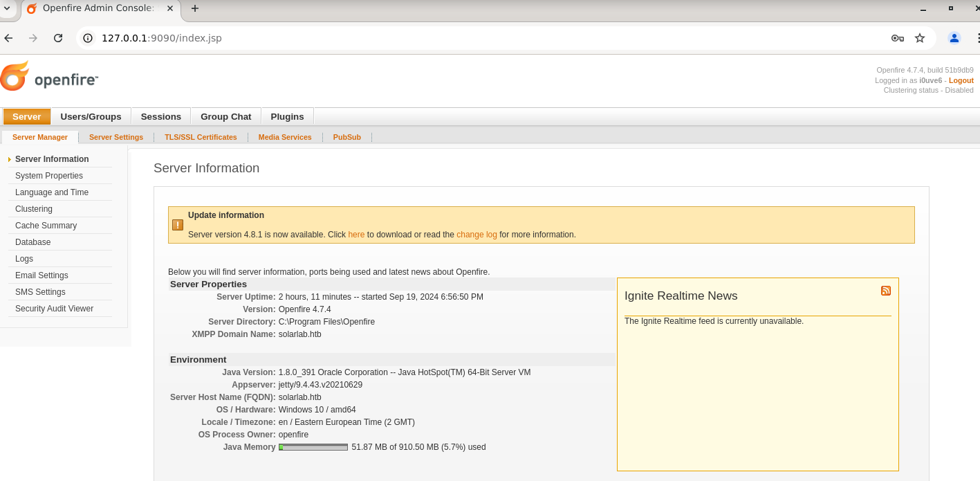This screenshot has width=980, height=481.
Task: Open Security Audit Viewer in sidebar
Action: coord(54,309)
